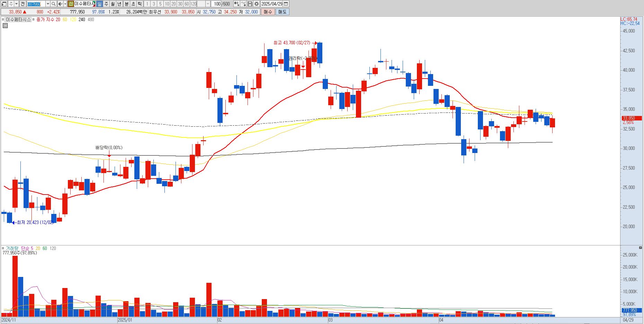Open the dropdown arrow next to the speaker

pos(65,4)
